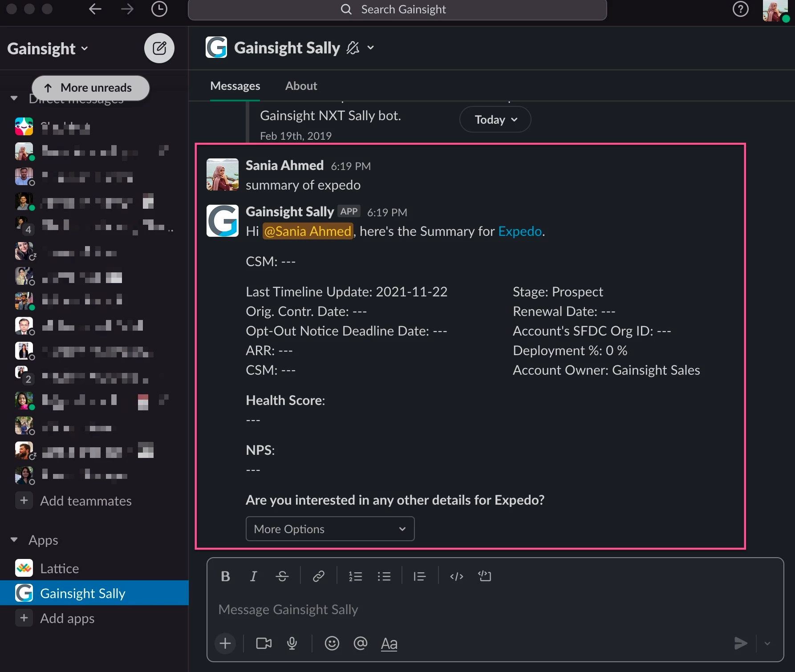The height and width of the screenshot is (672, 795).
Task: Collapse the Direct messages section
Action: pyautogui.click(x=14, y=98)
